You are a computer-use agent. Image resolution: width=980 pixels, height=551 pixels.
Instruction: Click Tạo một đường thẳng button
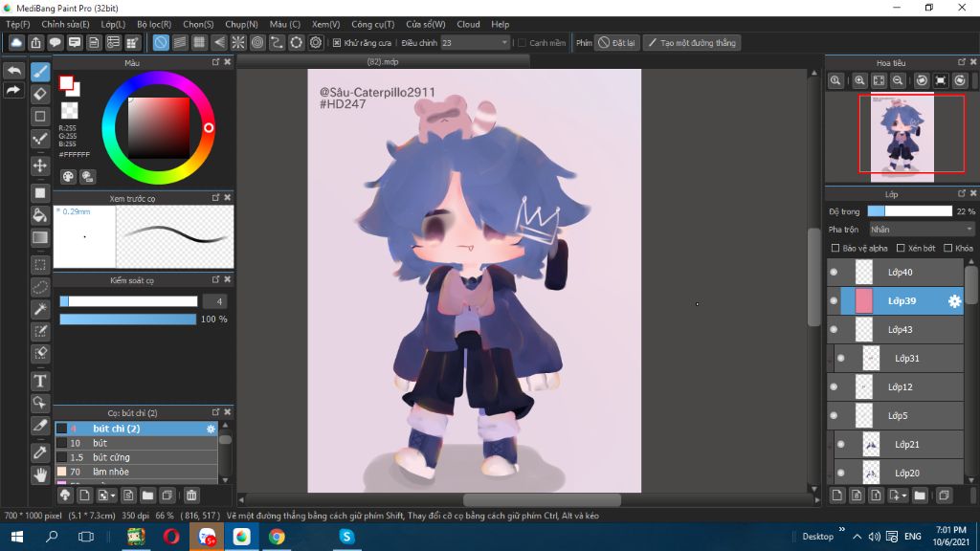tap(692, 42)
